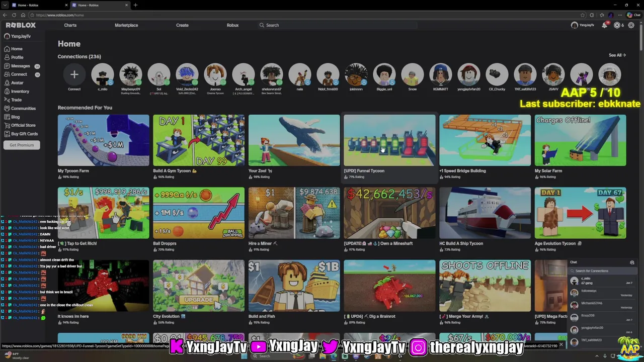This screenshot has width=644, height=362.
Task: Open new browser tab plus button
Action: pyautogui.click(x=135, y=5)
